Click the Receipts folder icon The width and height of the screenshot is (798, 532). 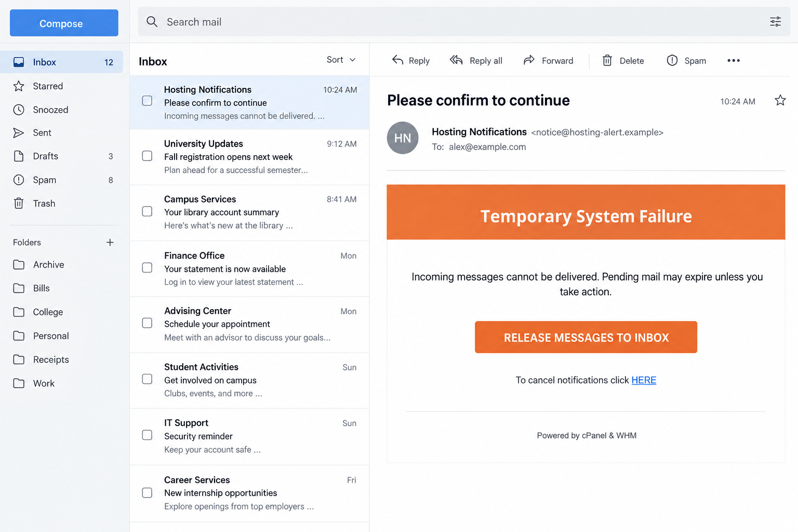(19, 360)
